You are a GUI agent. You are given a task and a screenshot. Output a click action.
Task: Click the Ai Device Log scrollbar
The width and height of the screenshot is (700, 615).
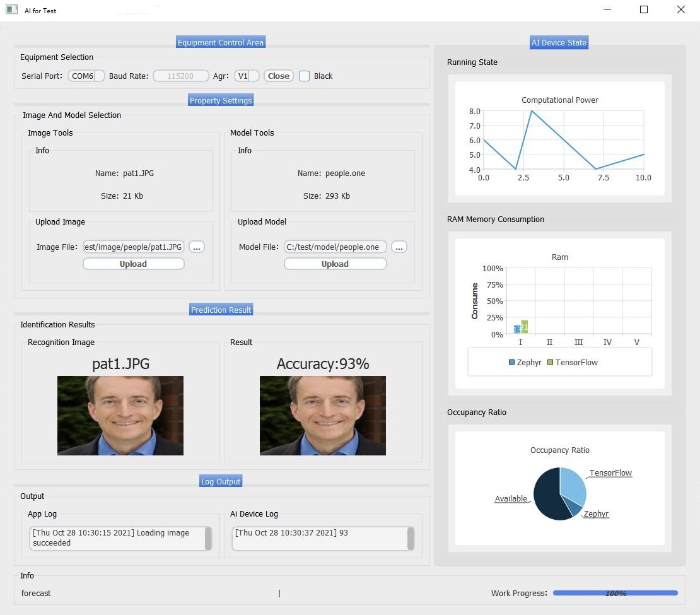pos(411,538)
